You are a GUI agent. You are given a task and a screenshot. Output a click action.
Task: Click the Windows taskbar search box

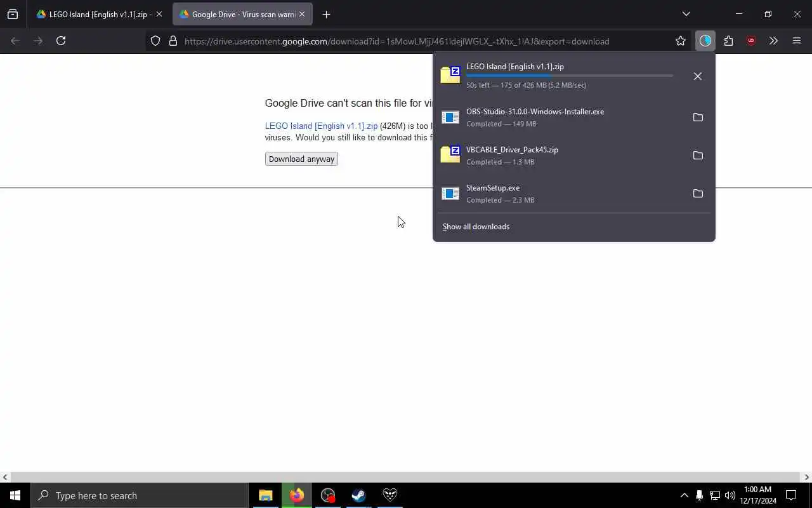pyautogui.click(x=140, y=495)
